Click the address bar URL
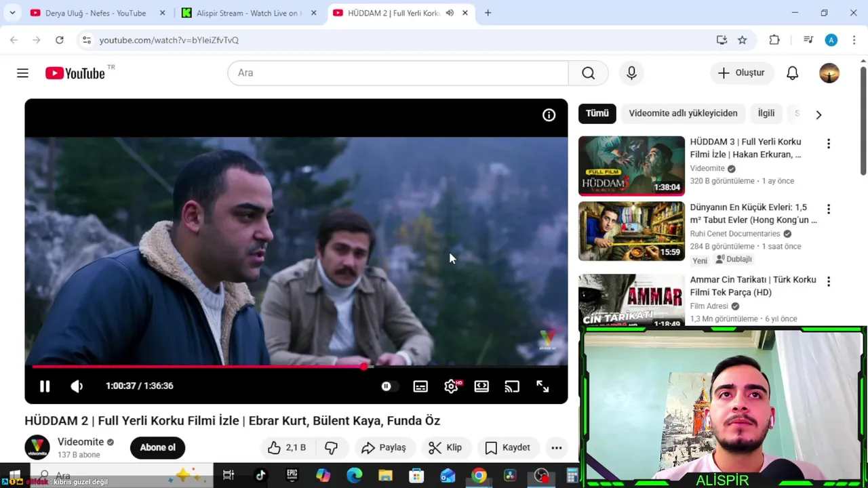This screenshot has height=488, width=868. coord(169,40)
